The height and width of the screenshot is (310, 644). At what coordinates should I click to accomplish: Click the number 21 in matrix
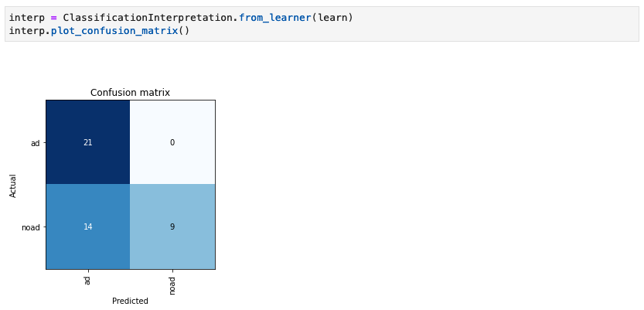coord(87,142)
